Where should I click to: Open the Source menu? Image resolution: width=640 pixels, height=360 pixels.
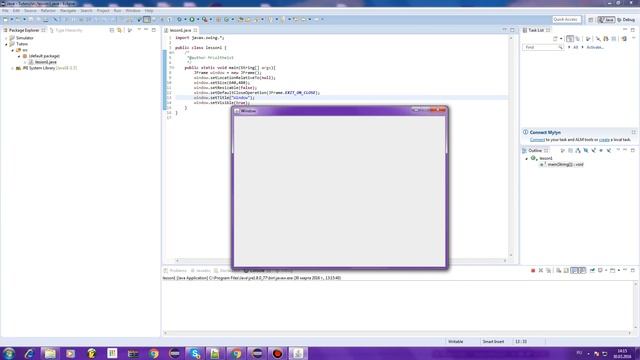coord(30,11)
